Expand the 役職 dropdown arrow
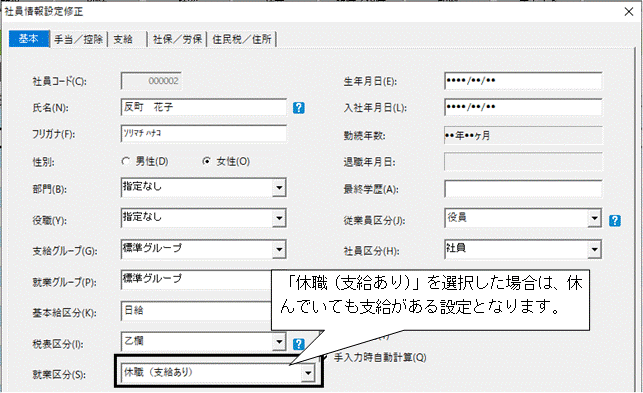Screen dimensions: 643x393 point(279,218)
